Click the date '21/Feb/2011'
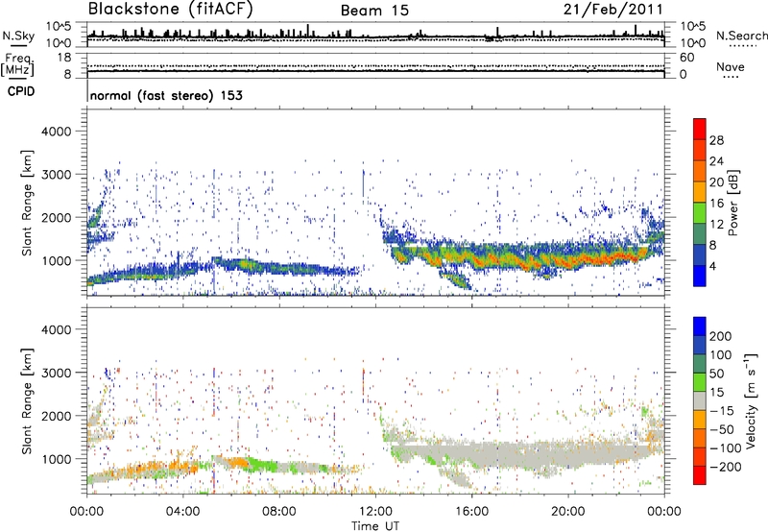Viewport: 768px width, 532px height. (x=613, y=9)
